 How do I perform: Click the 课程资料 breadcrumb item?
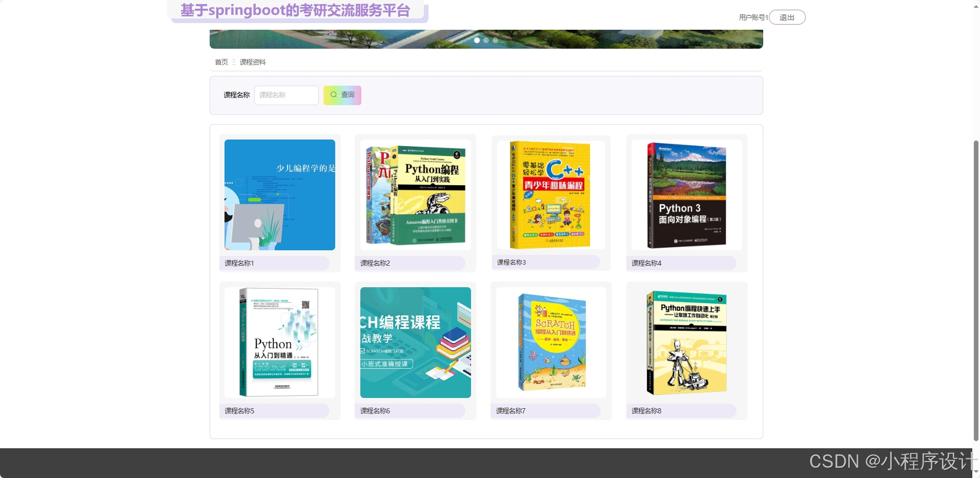click(253, 62)
